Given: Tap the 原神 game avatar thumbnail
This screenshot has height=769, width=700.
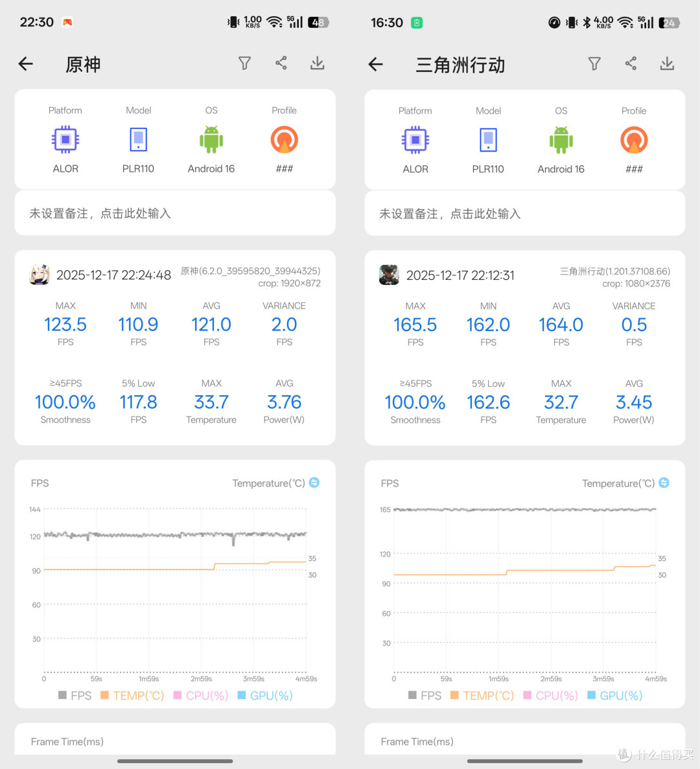Looking at the screenshot, I should coord(40,275).
